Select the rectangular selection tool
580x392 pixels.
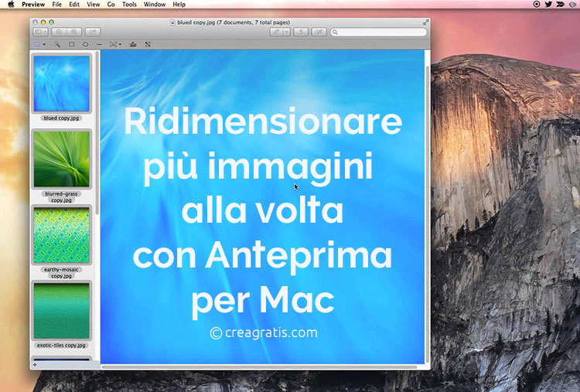[37, 44]
